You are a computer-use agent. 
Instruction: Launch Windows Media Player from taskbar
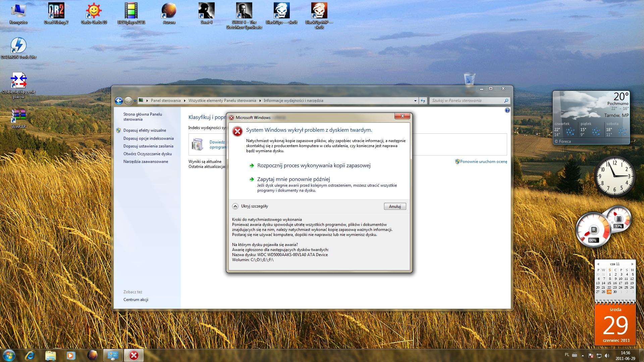click(x=71, y=355)
